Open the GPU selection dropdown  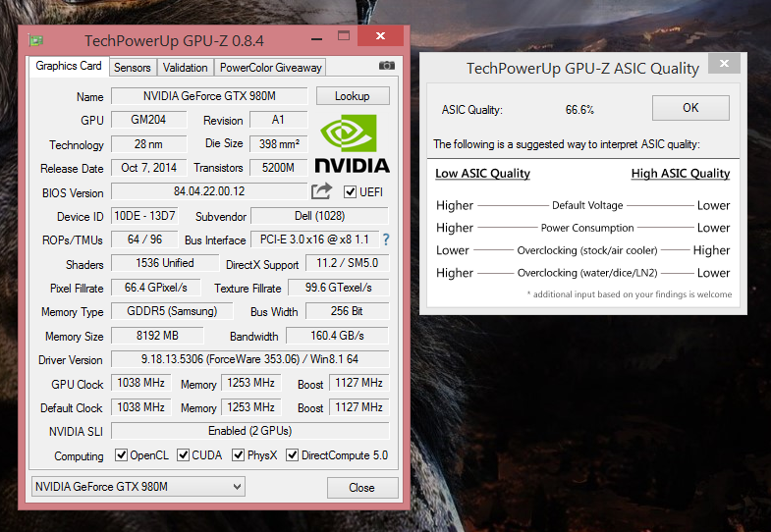[138, 487]
